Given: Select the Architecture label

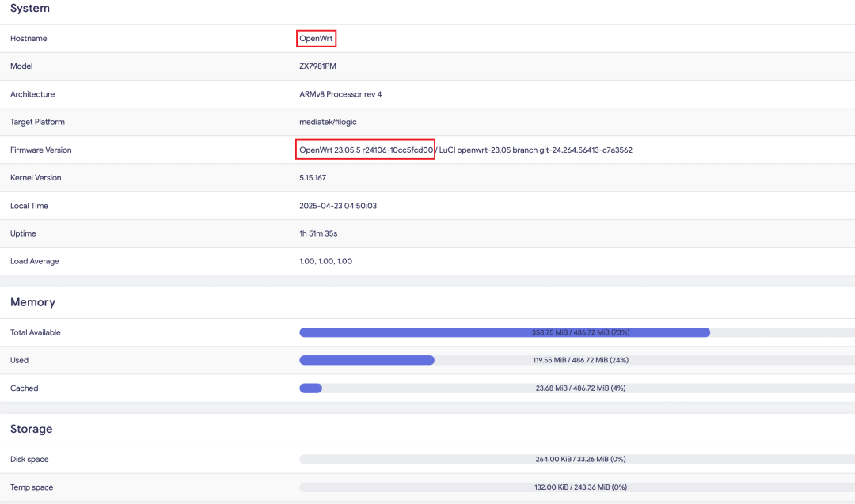Looking at the screenshot, I should point(32,94).
